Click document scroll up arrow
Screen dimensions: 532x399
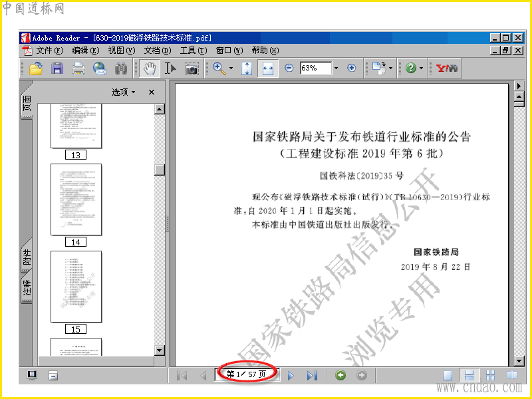click(519, 96)
